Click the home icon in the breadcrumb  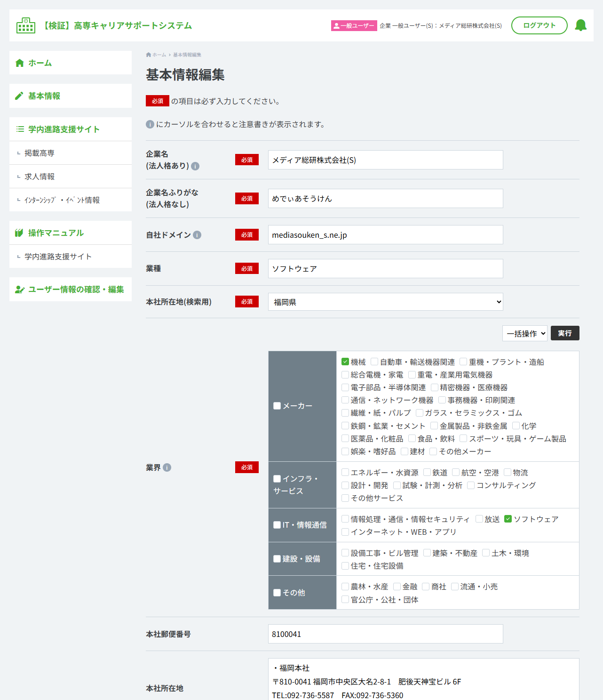tap(149, 55)
